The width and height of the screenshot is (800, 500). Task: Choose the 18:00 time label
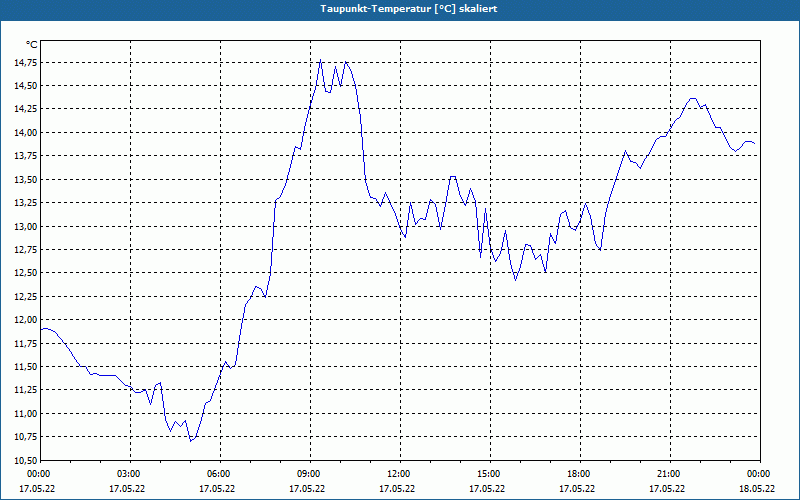click(580, 474)
